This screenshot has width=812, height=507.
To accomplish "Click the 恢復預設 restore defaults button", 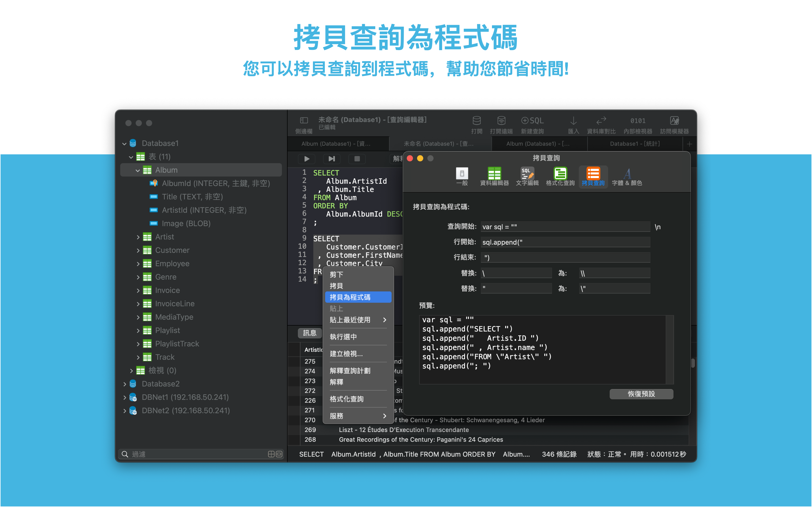I will pyautogui.click(x=641, y=394).
